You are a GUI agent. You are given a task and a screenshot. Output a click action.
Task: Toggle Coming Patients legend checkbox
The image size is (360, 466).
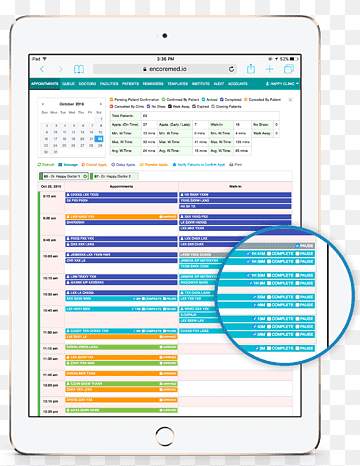point(213,106)
